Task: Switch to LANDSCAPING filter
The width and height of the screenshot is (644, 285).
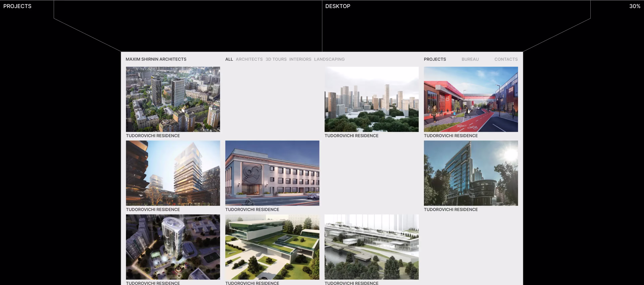Action: coord(329,59)
